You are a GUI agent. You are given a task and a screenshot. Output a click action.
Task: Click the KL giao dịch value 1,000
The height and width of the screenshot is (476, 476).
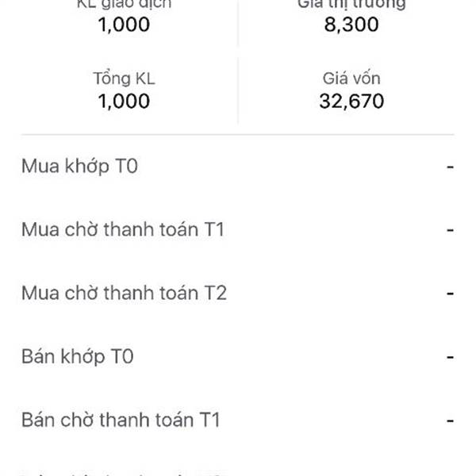(124, 25)
